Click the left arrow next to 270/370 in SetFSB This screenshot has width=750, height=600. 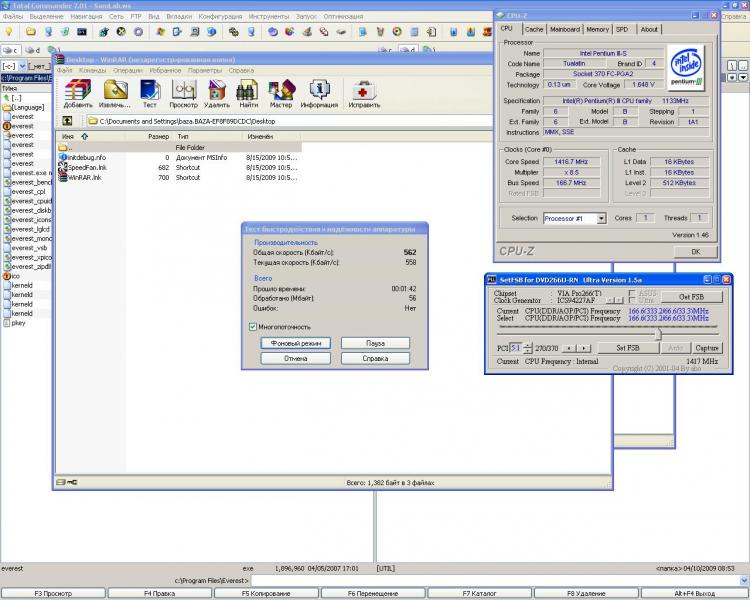[x=569, y=348]
